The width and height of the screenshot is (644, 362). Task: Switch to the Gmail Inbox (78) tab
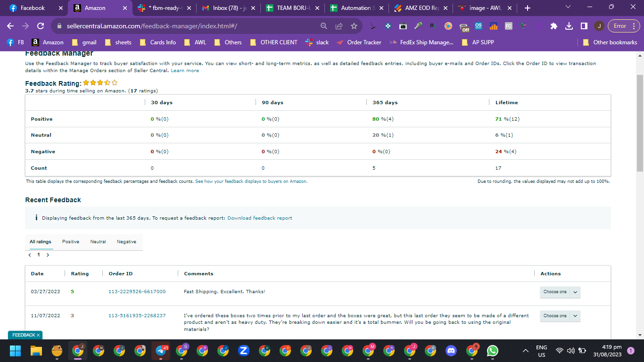229,8
